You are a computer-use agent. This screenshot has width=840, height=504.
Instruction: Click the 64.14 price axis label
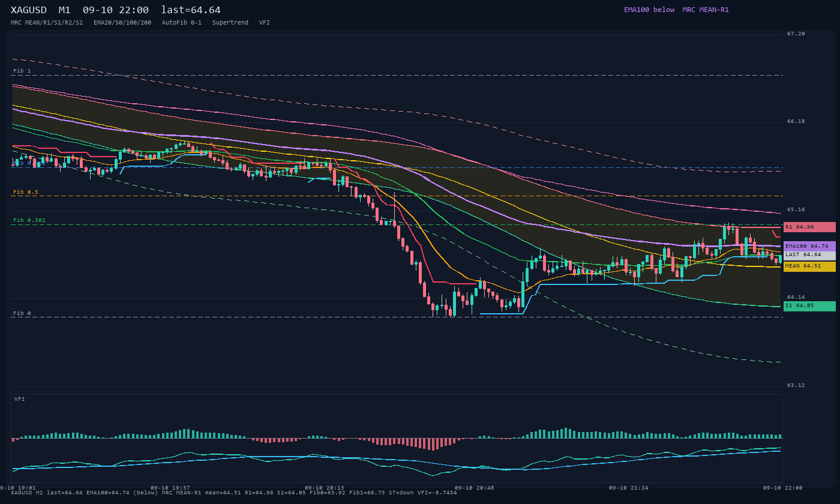tap(796, 297)
